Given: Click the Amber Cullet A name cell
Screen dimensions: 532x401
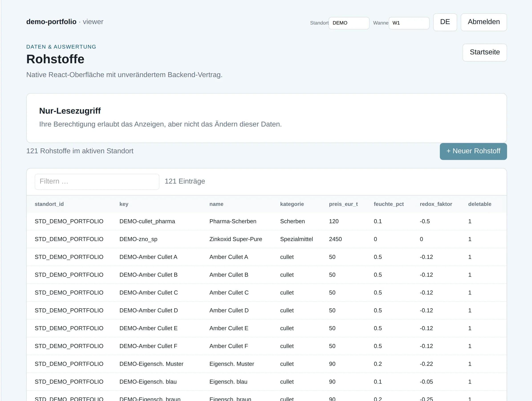Looking at the screenshot, I should click(228, 257).
